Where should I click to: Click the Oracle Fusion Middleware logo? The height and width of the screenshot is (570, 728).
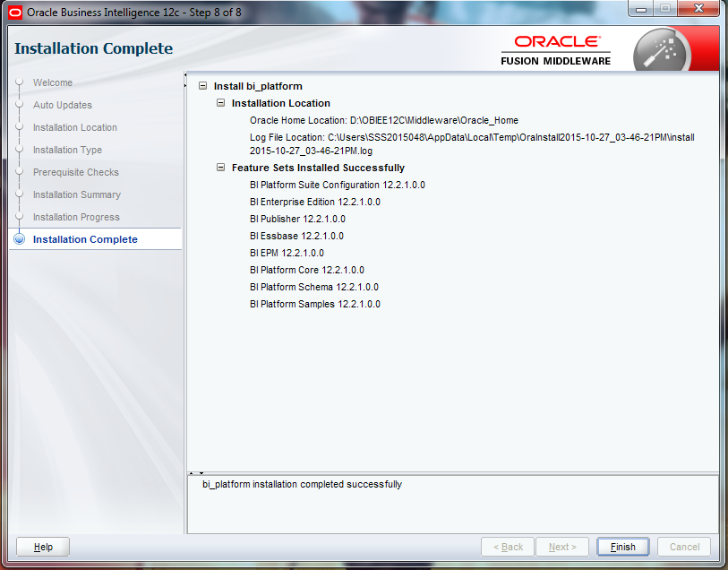tap(555, 50)
